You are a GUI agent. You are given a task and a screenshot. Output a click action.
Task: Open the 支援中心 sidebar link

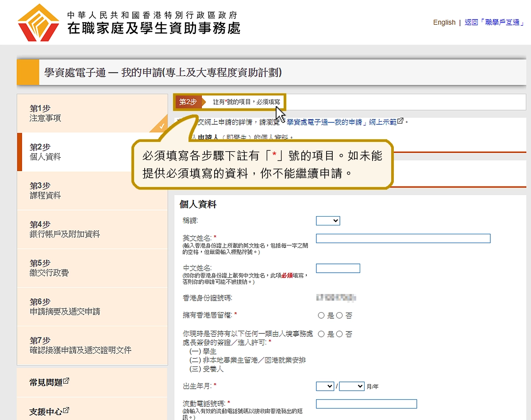46,412
